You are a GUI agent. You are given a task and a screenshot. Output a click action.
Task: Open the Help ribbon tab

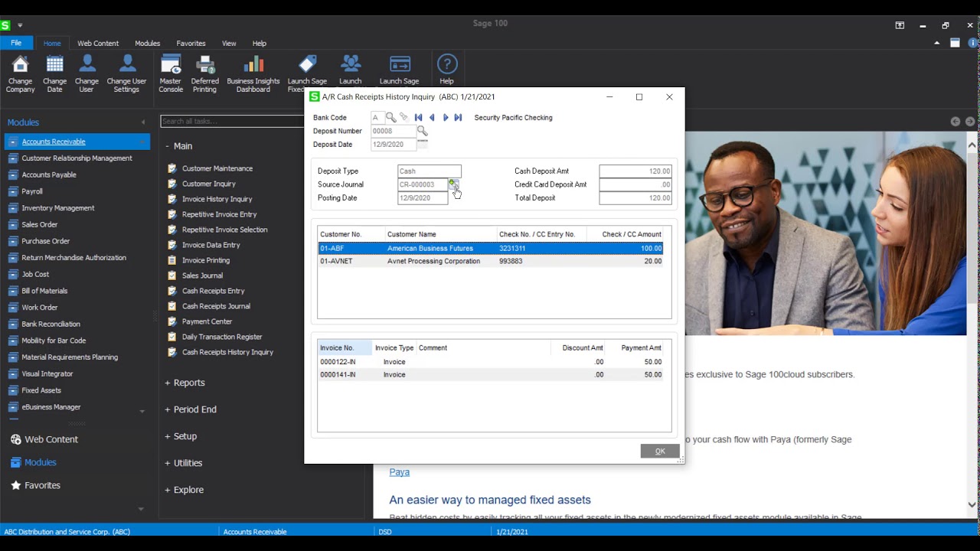click(260, 44)
